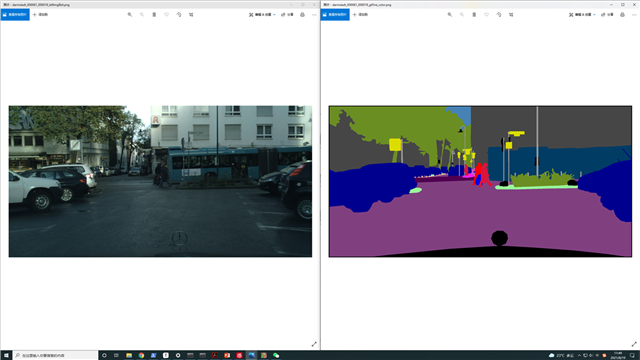Zoom in on the left street photo
Viewport: 640px width, 360px height.
point(130,15)
